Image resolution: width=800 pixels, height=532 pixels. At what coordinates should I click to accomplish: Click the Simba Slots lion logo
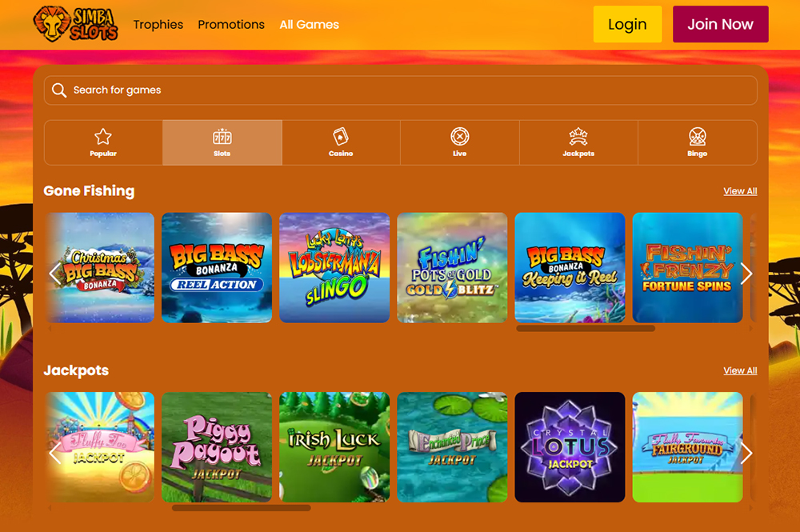(75, 24)
